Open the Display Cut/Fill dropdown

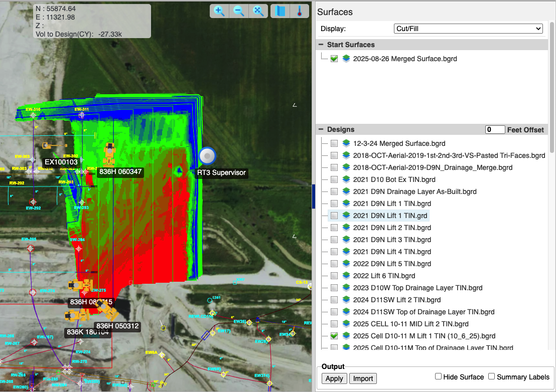468,29
